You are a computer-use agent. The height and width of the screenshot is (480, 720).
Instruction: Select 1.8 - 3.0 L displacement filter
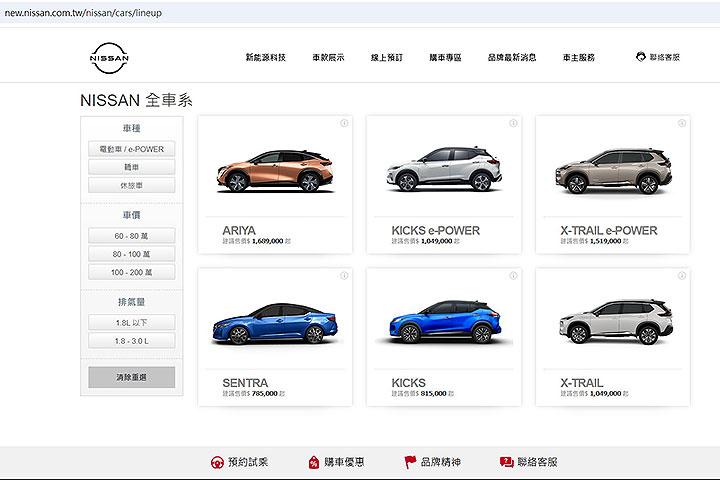131,341
